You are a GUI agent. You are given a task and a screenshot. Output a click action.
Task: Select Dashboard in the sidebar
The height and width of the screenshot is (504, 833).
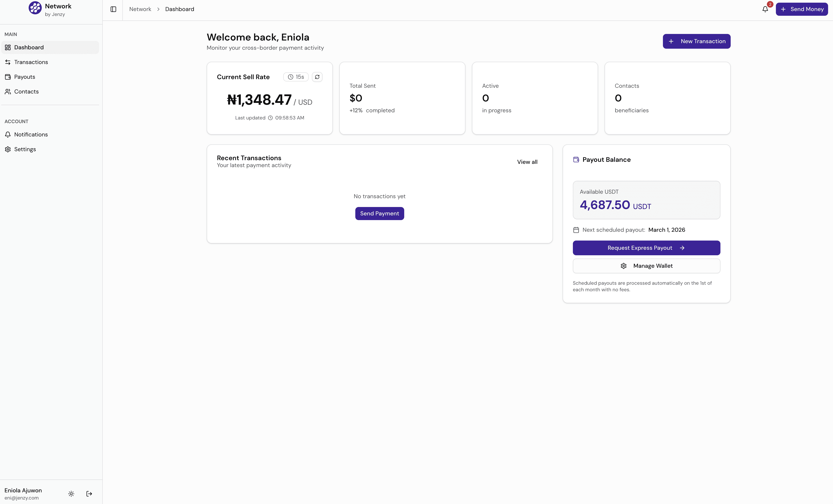pos(29,47)
